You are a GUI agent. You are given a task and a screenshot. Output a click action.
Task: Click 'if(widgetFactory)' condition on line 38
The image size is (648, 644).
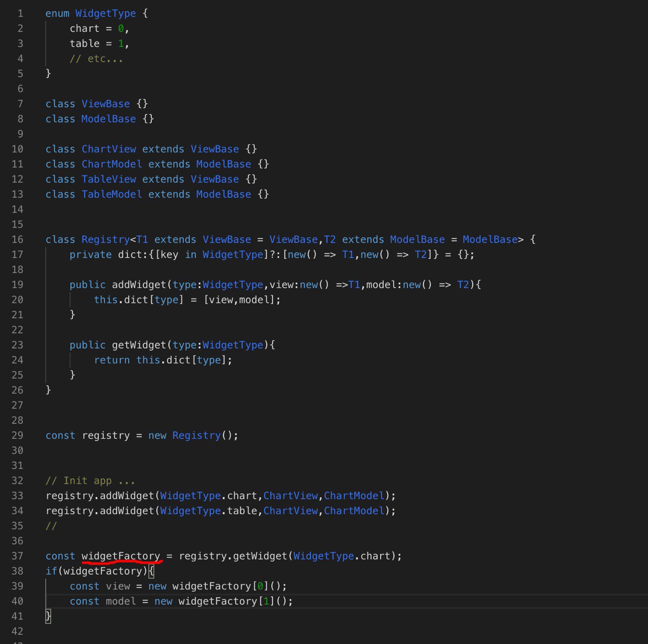97,571
